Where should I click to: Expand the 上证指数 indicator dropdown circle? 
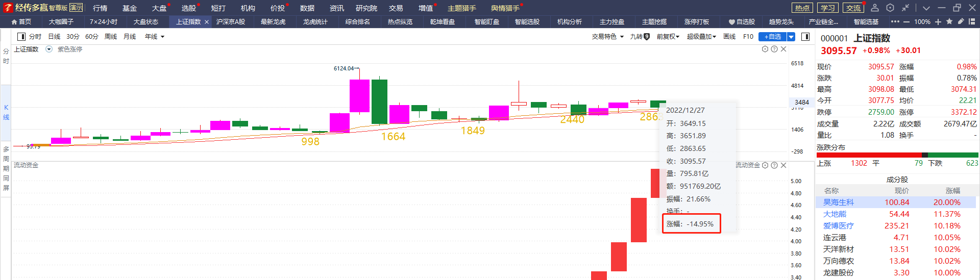tap(49, 49)
